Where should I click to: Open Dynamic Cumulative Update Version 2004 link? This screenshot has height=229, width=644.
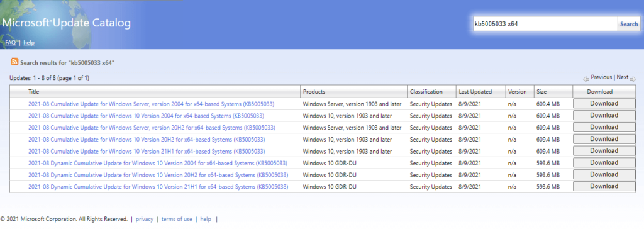158,163
